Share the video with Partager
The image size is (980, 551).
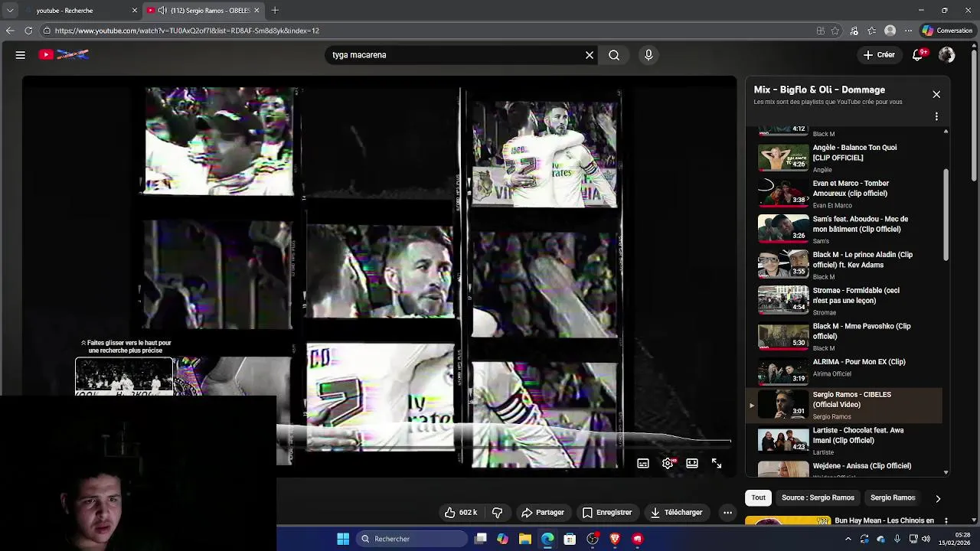click(x=543, y=513)
